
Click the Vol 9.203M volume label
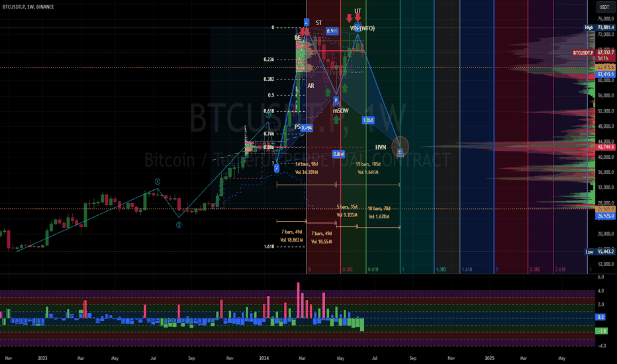point(347,215)
